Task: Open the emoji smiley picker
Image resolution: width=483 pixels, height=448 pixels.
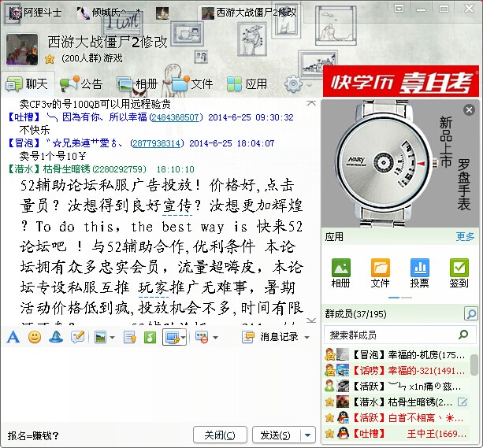Action: coord(35,337)
